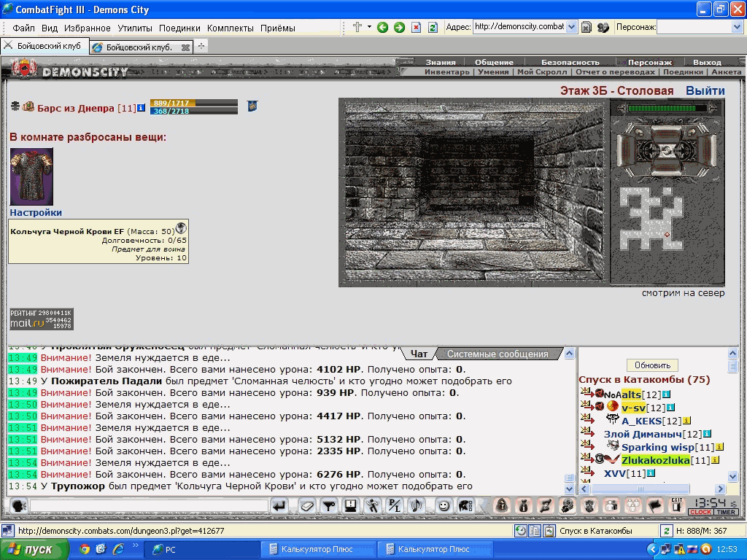Reload the page with the green refresh icon
Viewport: 747px width, 560px height.
point(433,28)
